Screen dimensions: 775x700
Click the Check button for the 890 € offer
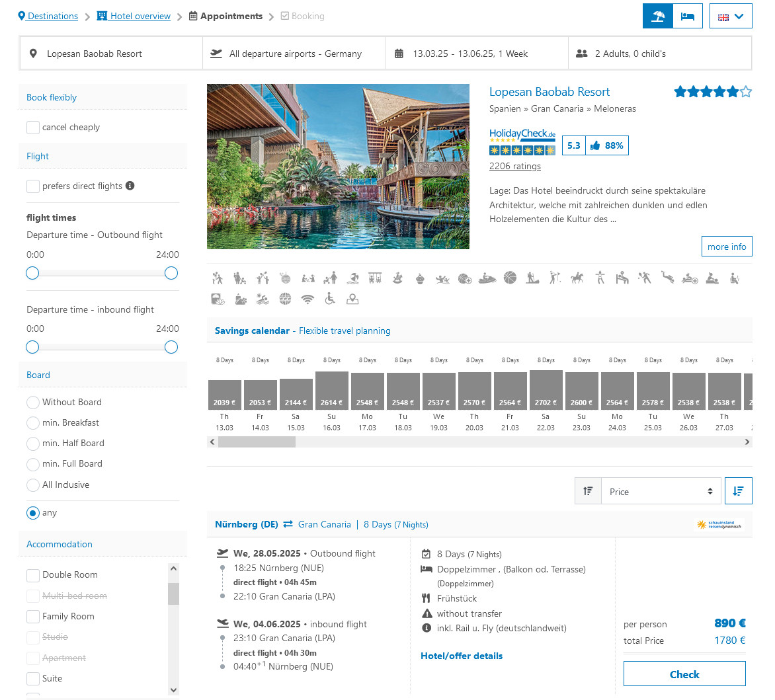pos(684,674)
